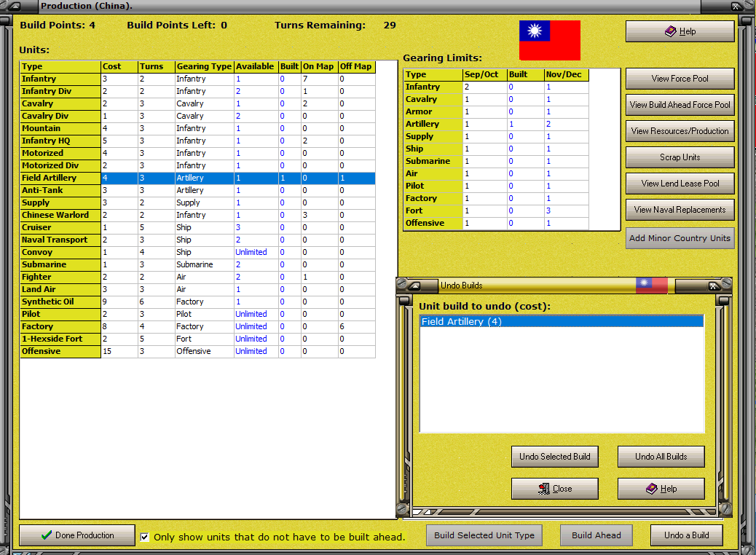Viewport: 756px width, 555px height.
Task: Select Submarine unit row in Units table
Action: [x=197, y=264]
